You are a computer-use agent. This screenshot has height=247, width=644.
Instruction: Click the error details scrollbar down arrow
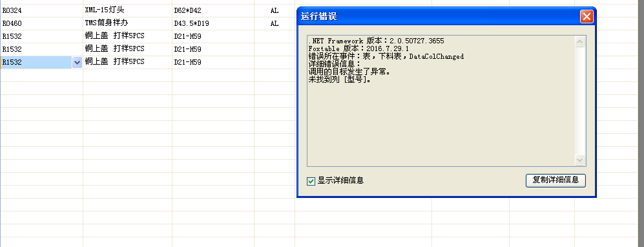pyautogui.click(x=579, y=160)
